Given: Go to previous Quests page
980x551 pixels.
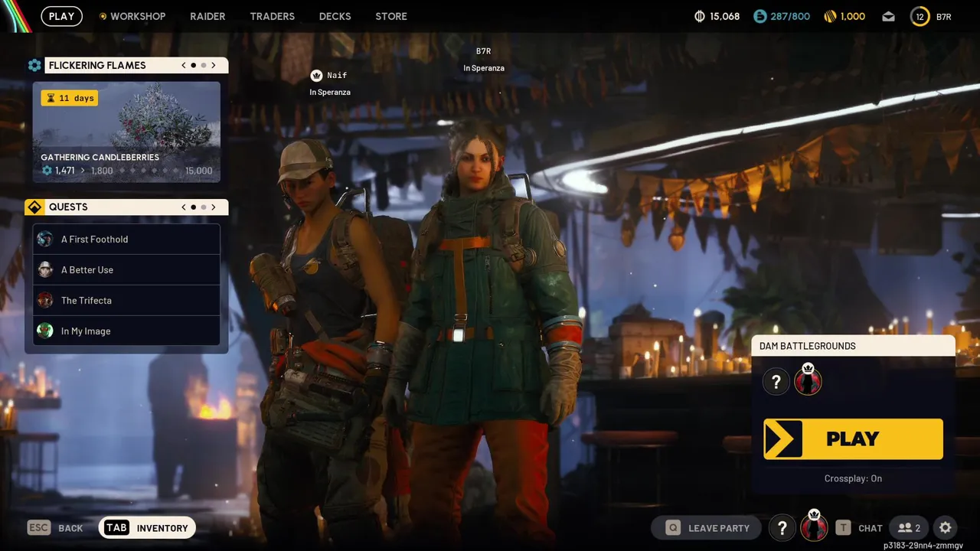Looking at the screenshot, I should 184,207.
